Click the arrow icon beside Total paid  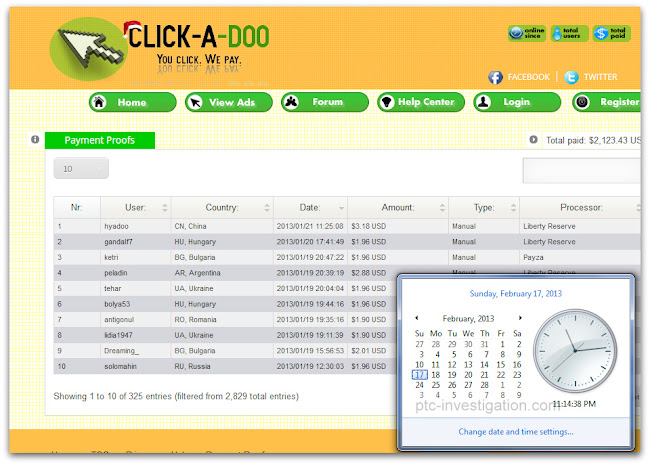[x=534, y=140]
